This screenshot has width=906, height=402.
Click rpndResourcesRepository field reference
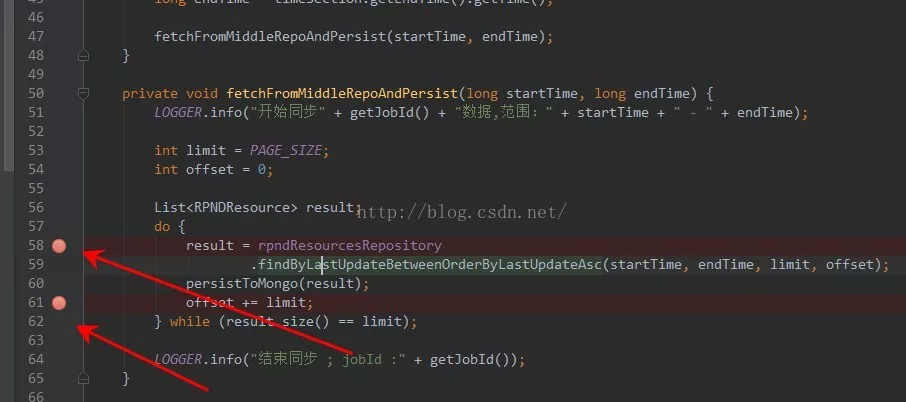tap(350, 246)
